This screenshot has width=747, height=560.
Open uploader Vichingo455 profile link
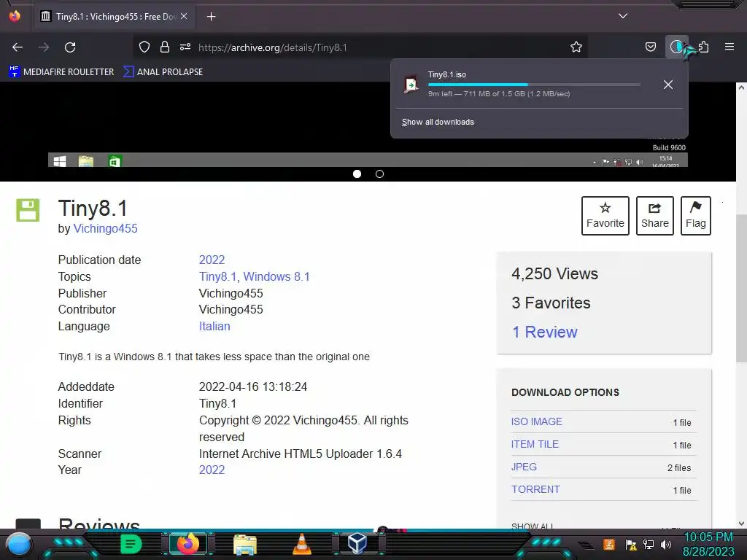(x=105, y=228)
